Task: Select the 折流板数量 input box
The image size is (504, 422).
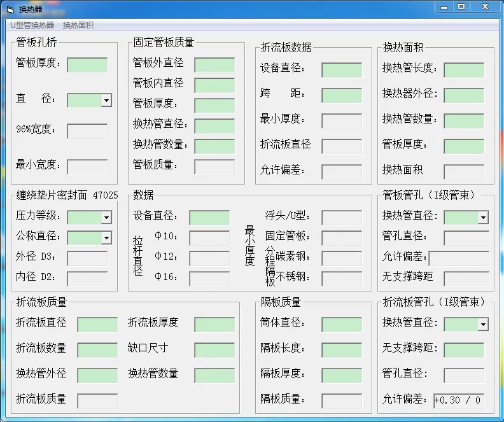Action: (x=97, y=350)
